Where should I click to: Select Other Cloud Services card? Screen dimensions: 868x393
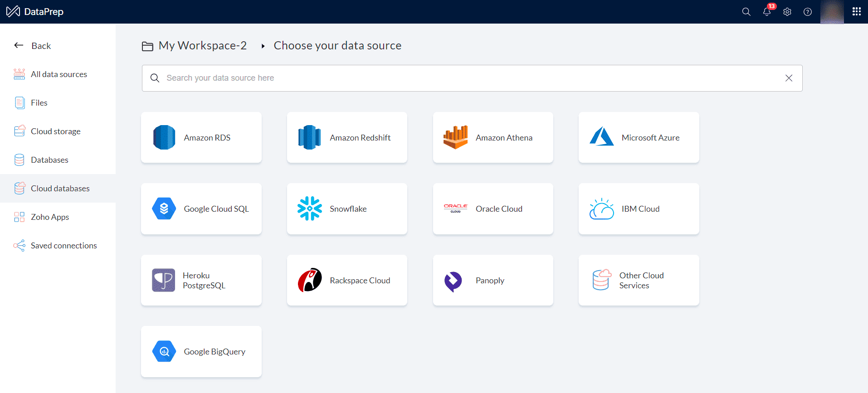pyautogui.click(x=639, y=280)
